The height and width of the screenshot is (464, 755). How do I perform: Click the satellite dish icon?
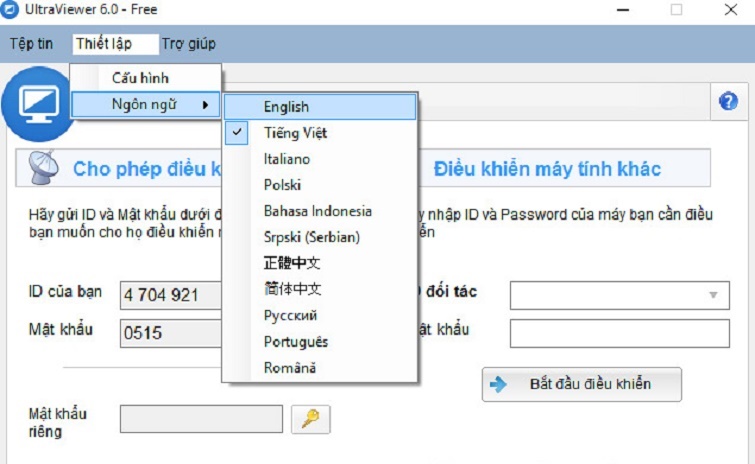pyautogui.click(x=44, y=167)
